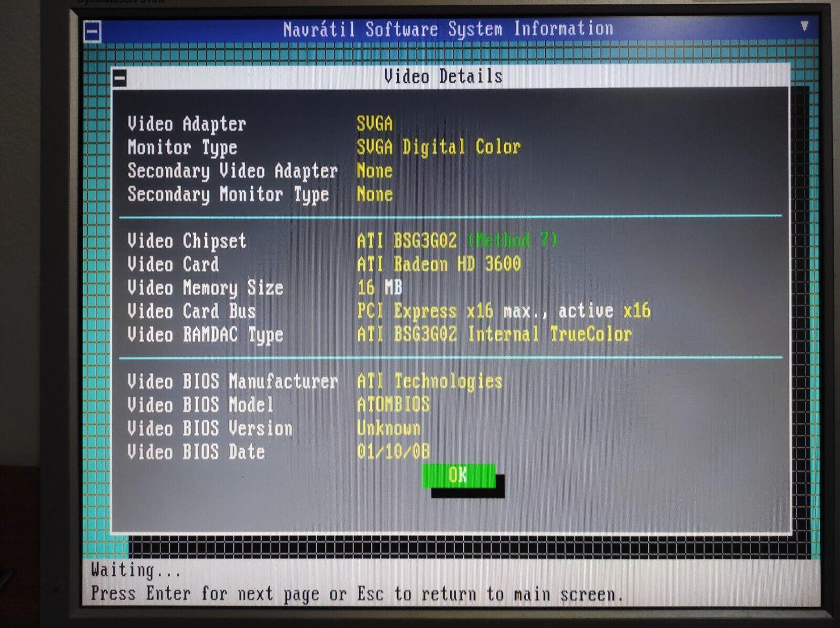Screen dimensions: 840x628
Task: Click the ATOMBIOS model value
Action: [x=393, y=404]
